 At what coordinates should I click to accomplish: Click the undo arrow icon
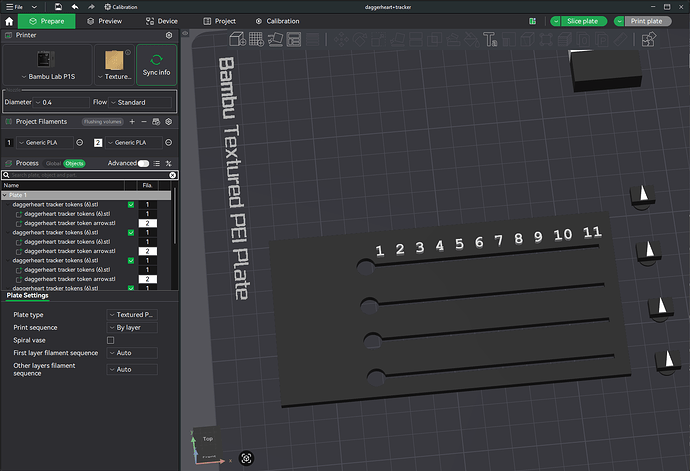tap(75, 7)
